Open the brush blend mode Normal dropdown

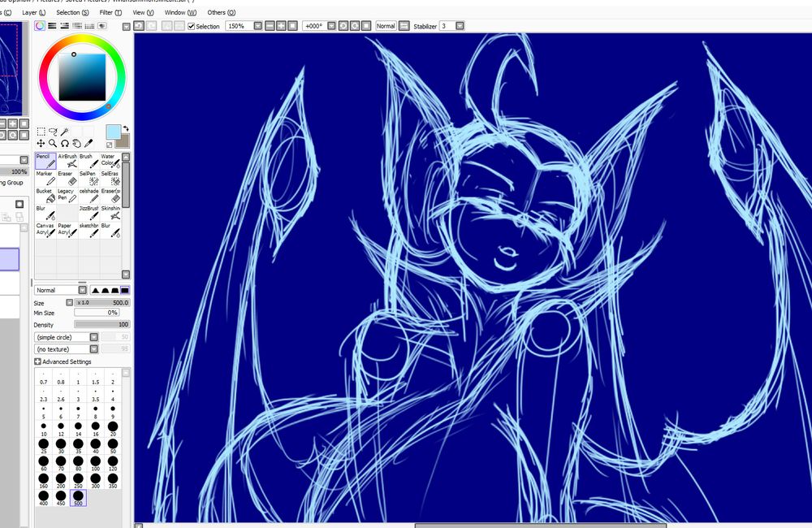(82, 290)
